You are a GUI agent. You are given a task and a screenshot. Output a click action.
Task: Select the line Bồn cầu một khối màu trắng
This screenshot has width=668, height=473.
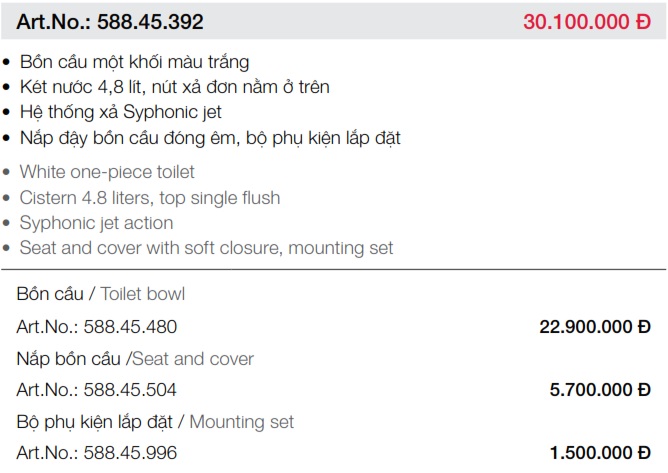(134, 62)
